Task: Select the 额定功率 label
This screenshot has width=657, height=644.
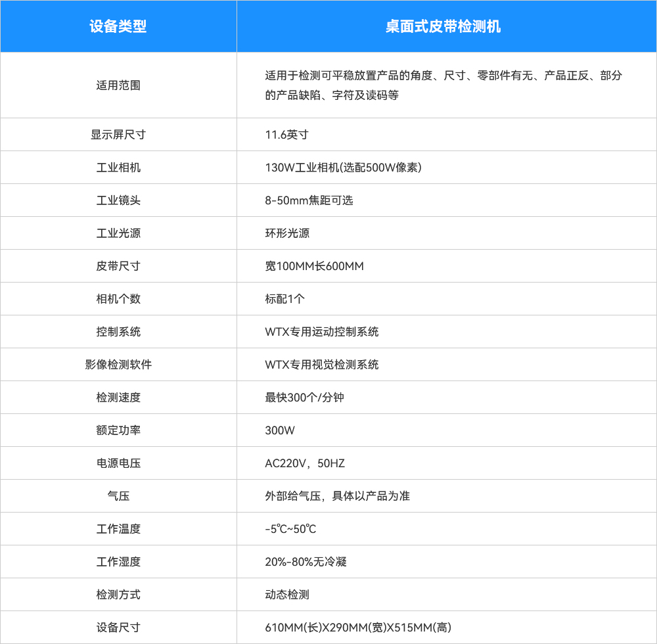Action: pyautogui.click(x=118, y=430)
